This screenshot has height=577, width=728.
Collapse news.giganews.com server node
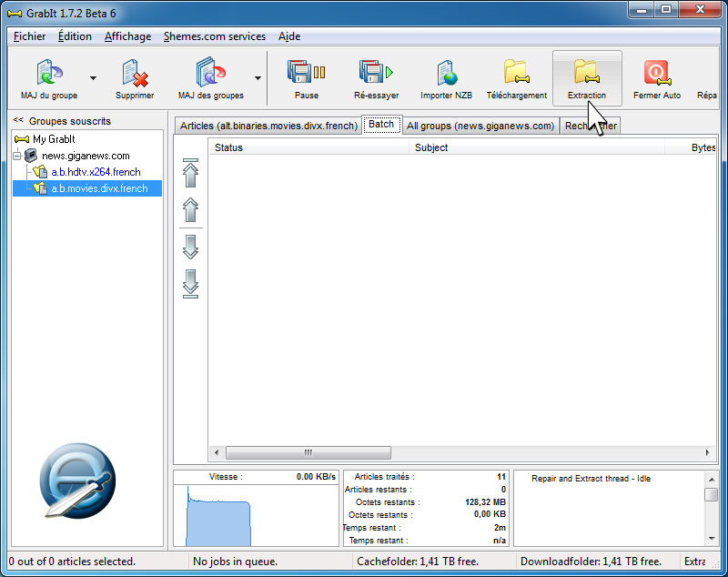coord(17,156)
